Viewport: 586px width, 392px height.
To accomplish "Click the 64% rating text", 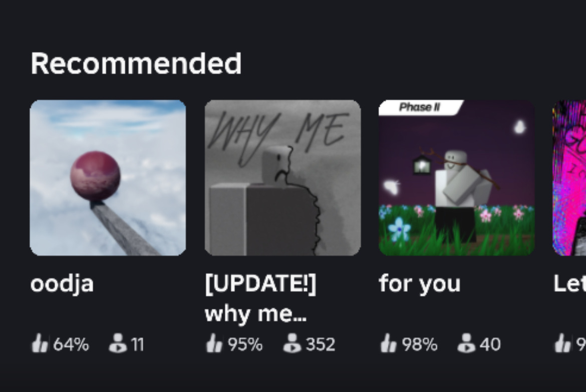I will (71, 344).
